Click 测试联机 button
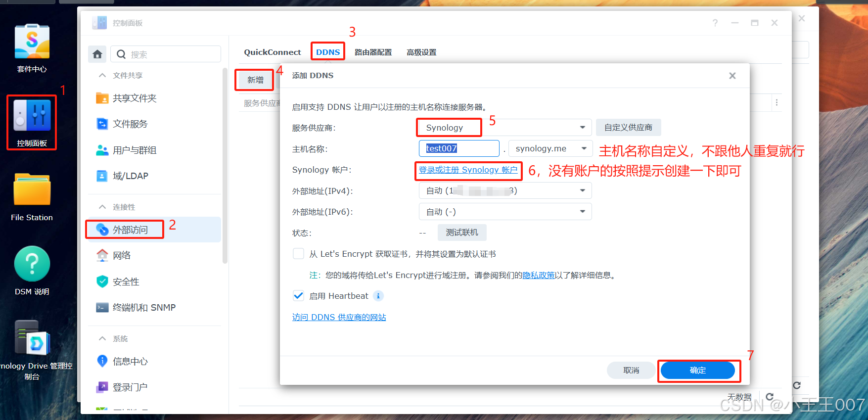The height and width of the screenshot is (420, 868). pos(462,233)
